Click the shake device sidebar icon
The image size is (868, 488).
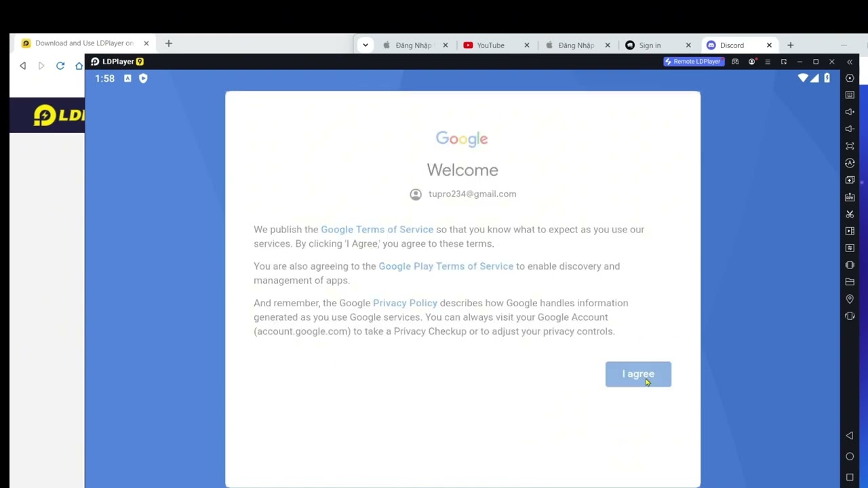pos(850,264)
